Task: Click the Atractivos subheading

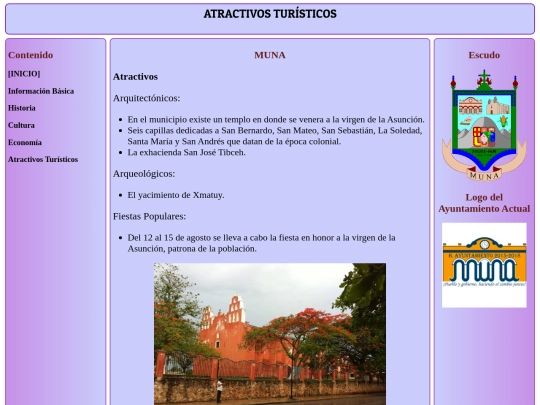Action: point(135,76)
